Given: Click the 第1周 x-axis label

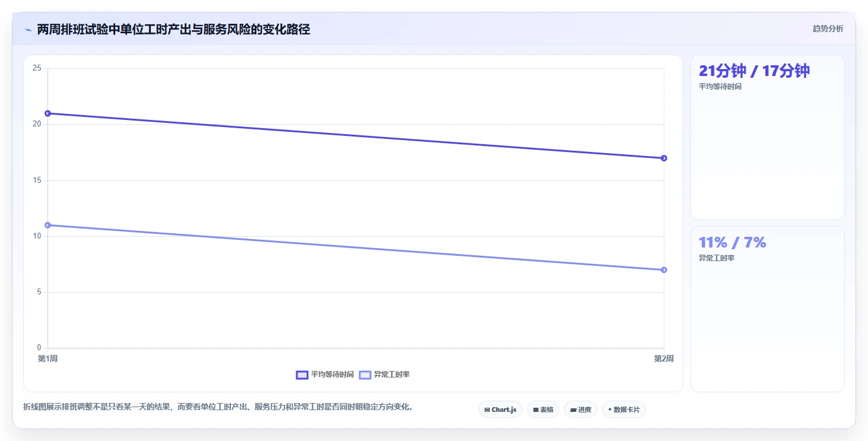Looking at the screenshot, I should point(47,358).
